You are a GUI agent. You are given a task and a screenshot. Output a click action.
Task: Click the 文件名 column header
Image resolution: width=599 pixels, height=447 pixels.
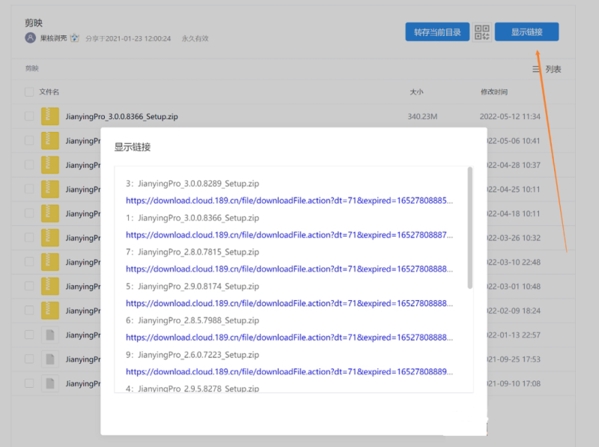pos(49,92)
